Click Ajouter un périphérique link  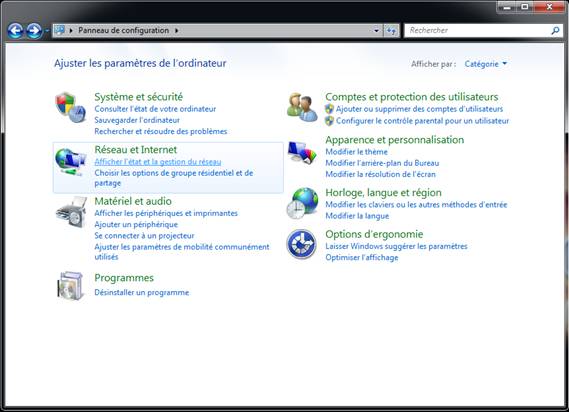point(136,225)
